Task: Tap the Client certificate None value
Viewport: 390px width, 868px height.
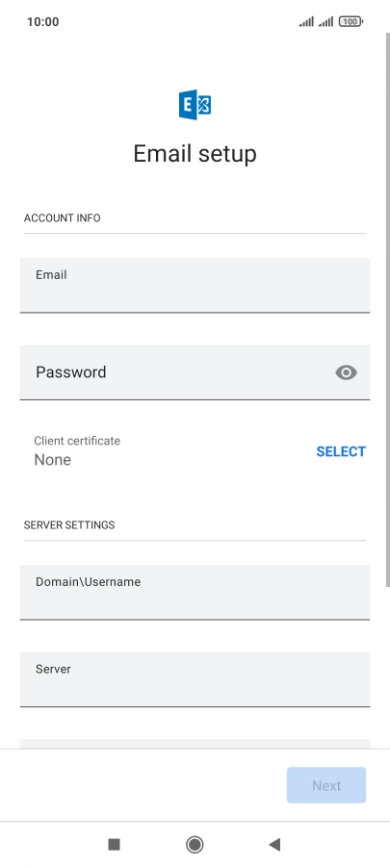Action: click(53, 460)
